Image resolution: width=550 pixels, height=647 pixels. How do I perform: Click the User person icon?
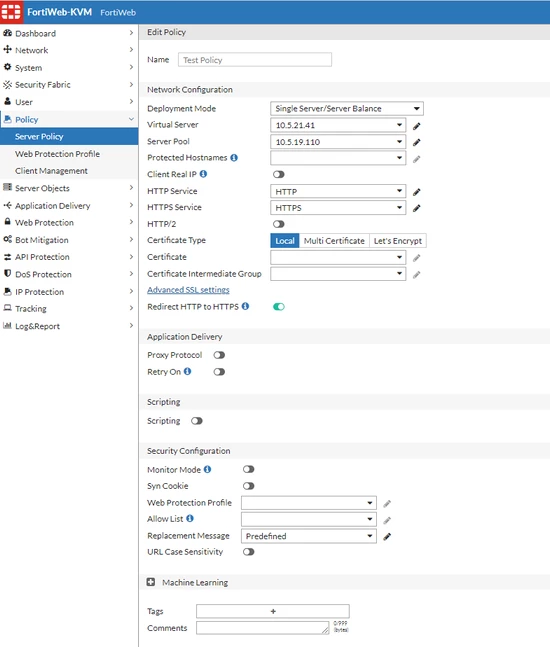(7, 101)
